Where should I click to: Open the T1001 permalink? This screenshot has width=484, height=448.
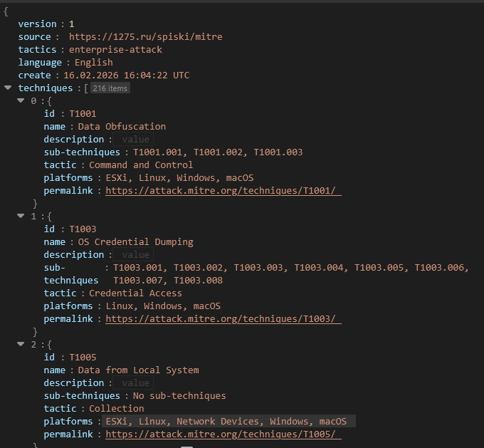(223, 191)
